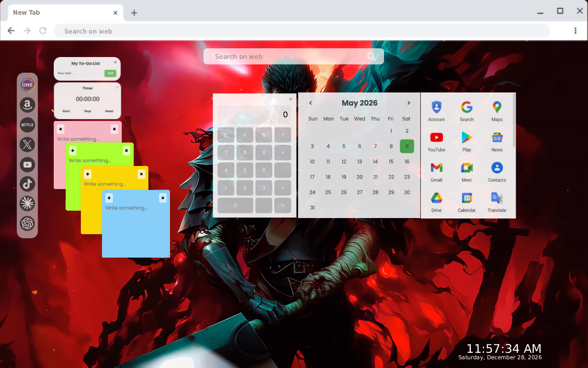Open Google Contacts from the apps panel
The height and width of the screenshot is (368, 588).
point(497,172)
